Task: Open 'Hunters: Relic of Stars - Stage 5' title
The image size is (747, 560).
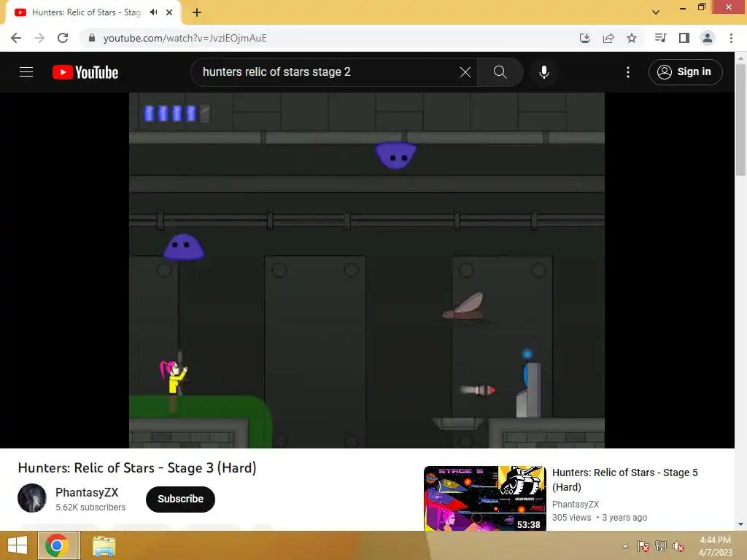Action: coord(624,480)
